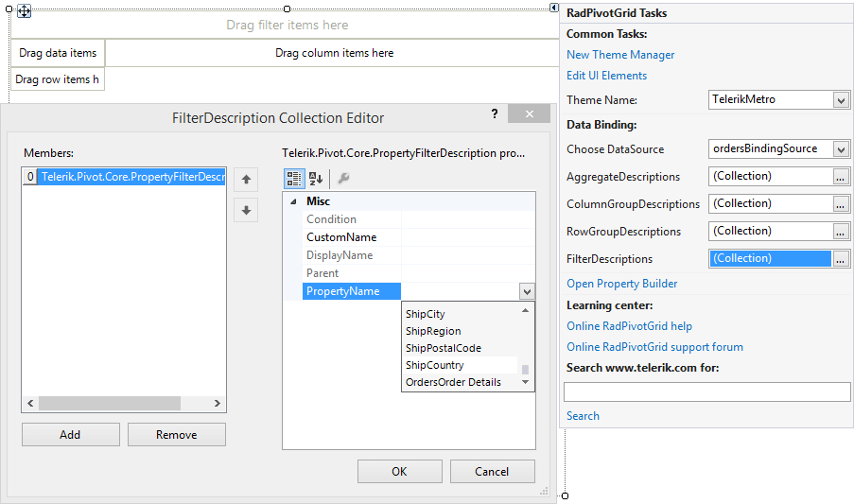Screen dimensions: 854x504
Task: Open the Edit UI Elements link
Action: (607, 76)
